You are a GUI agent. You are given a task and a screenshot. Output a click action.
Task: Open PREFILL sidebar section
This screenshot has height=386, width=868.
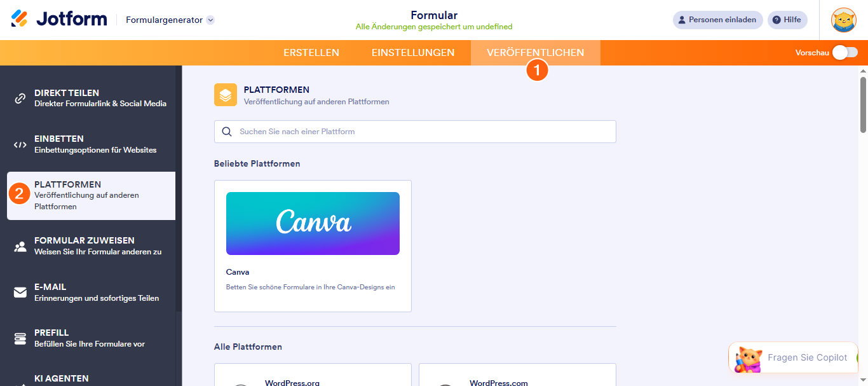[x=91, y=338]
